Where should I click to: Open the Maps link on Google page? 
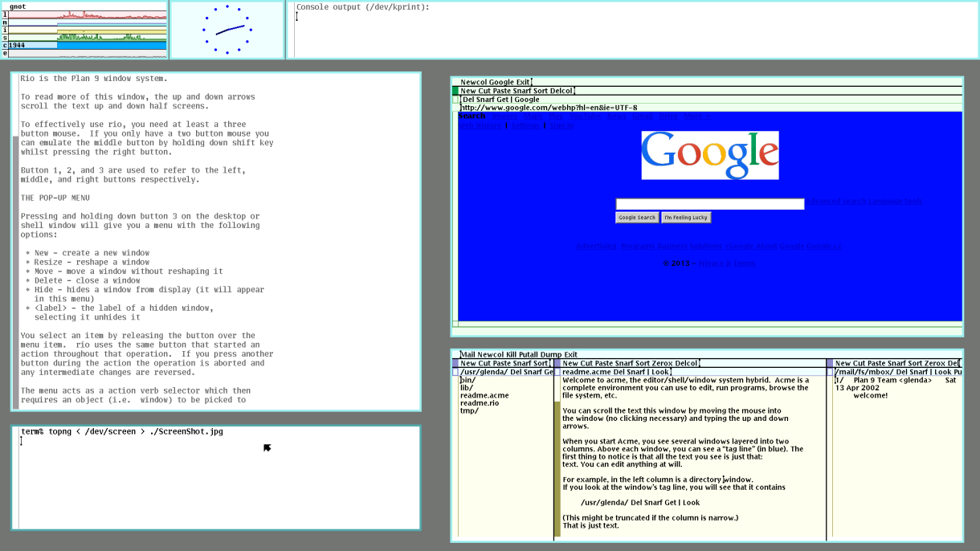[x=533, y=116]
